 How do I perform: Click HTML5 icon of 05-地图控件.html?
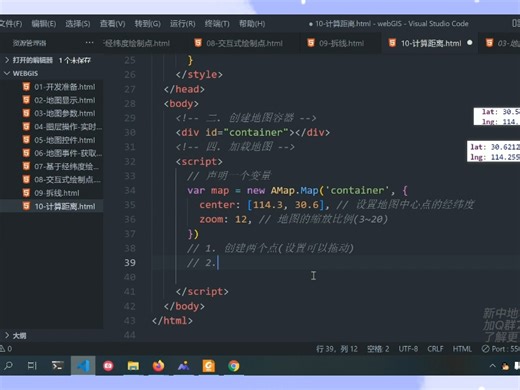pos(26,140)
